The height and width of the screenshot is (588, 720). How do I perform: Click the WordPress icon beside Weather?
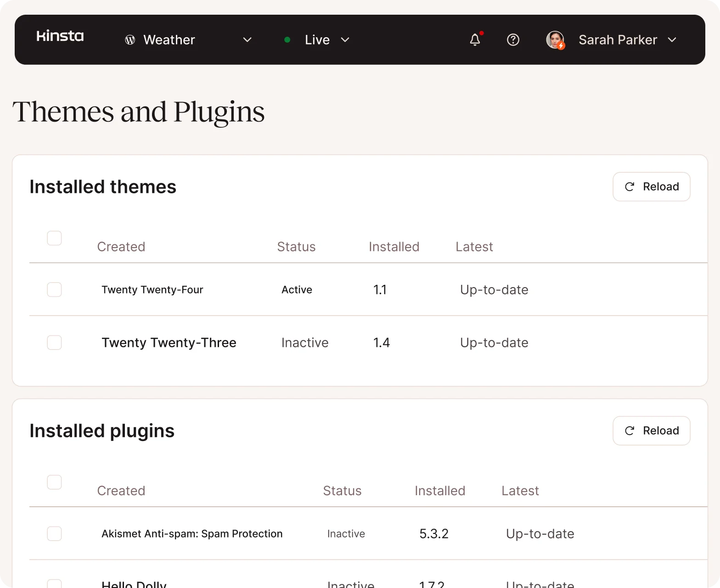click(130, 40)
